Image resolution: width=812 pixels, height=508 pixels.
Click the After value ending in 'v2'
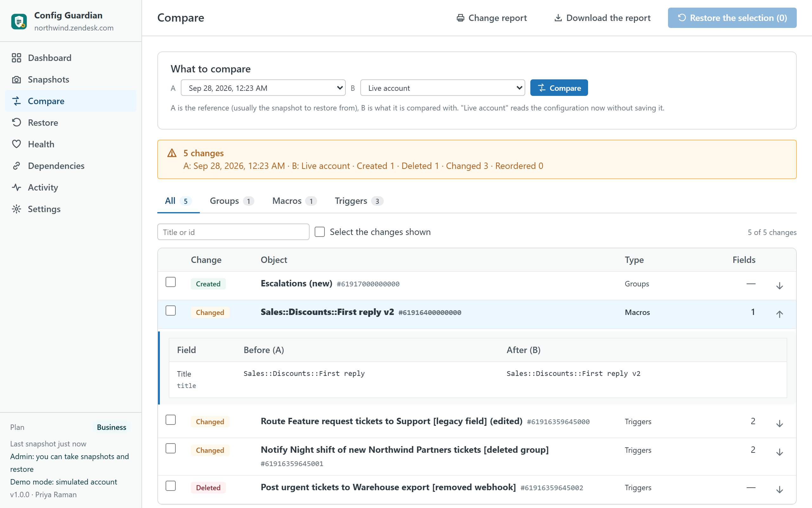(573, 373)
